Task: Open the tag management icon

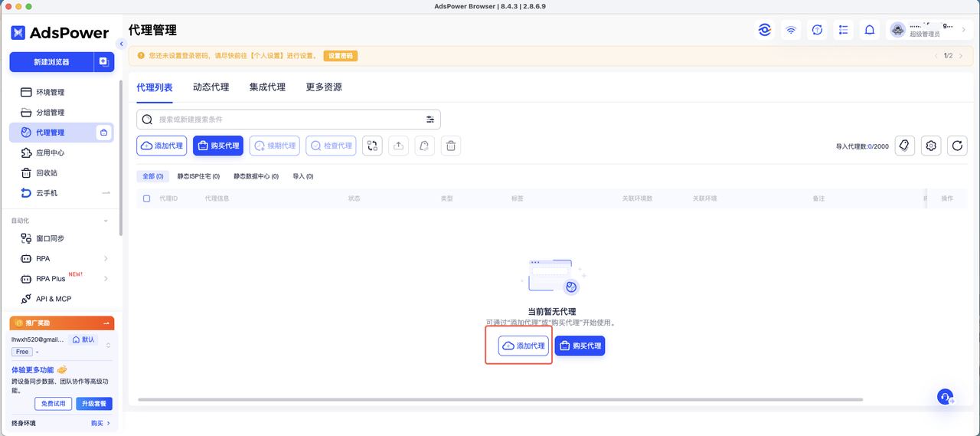Action: tap(905, 146)
